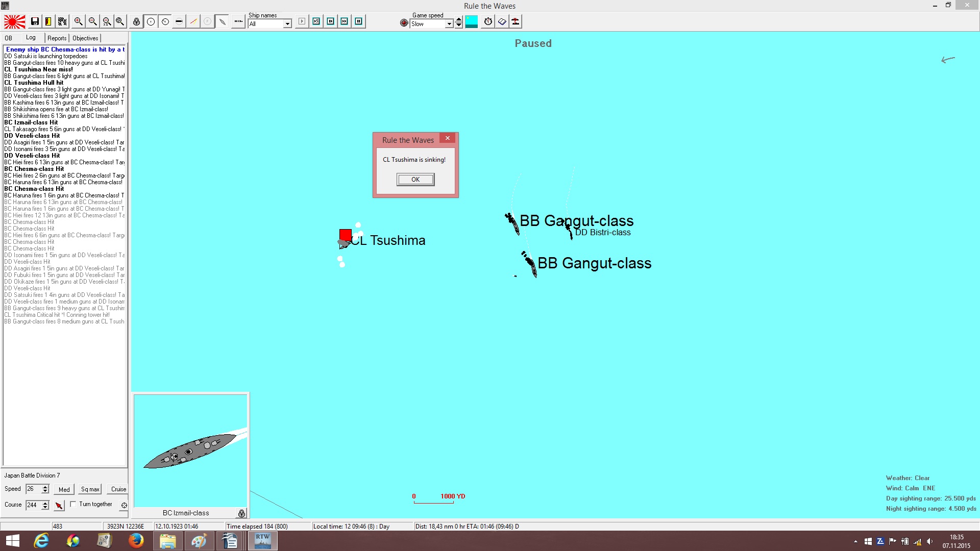The height and width of the screenshot is (551, 980).
Task: Click the game speed up-down spinner
Action: pyautogui.click(x=459, y=22)
